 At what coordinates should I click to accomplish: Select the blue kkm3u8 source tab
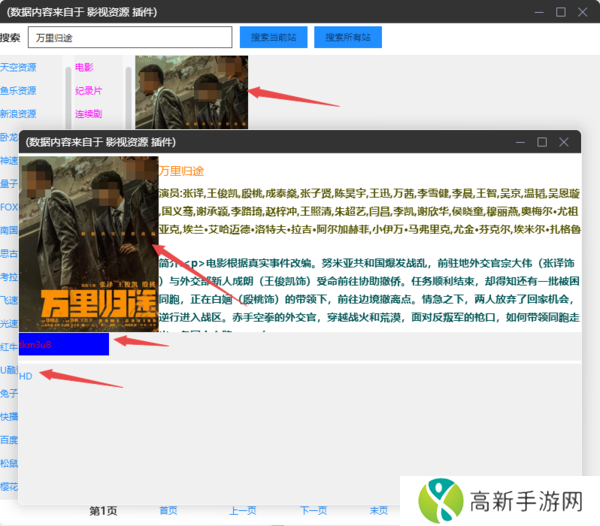pos(64,344)
